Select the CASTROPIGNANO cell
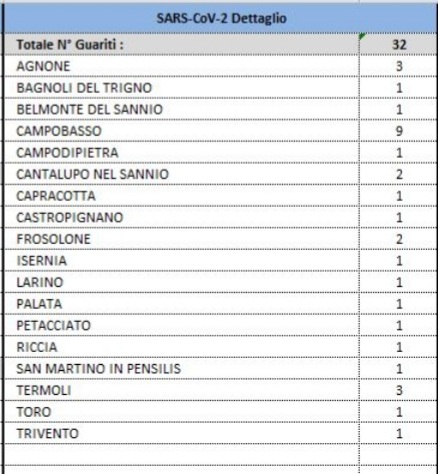 point(182,217)
